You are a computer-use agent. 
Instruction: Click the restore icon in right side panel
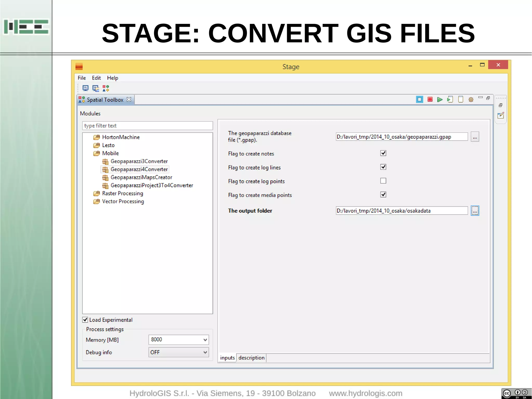501,105
